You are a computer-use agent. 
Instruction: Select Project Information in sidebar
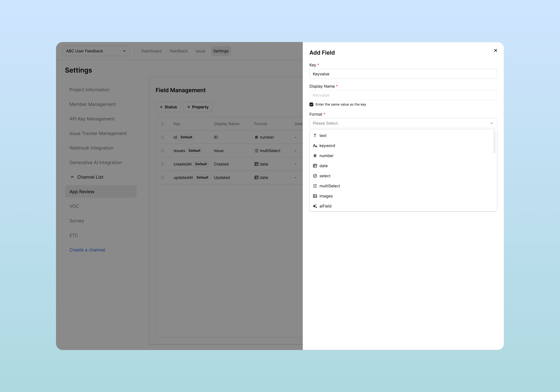pyautogui.click(x=89, y=90)
